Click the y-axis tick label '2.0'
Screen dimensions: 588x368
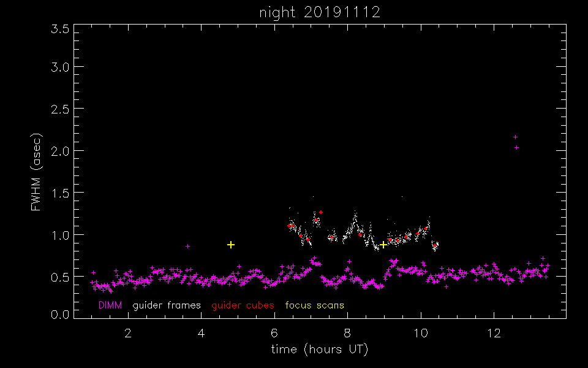(60, 151)
